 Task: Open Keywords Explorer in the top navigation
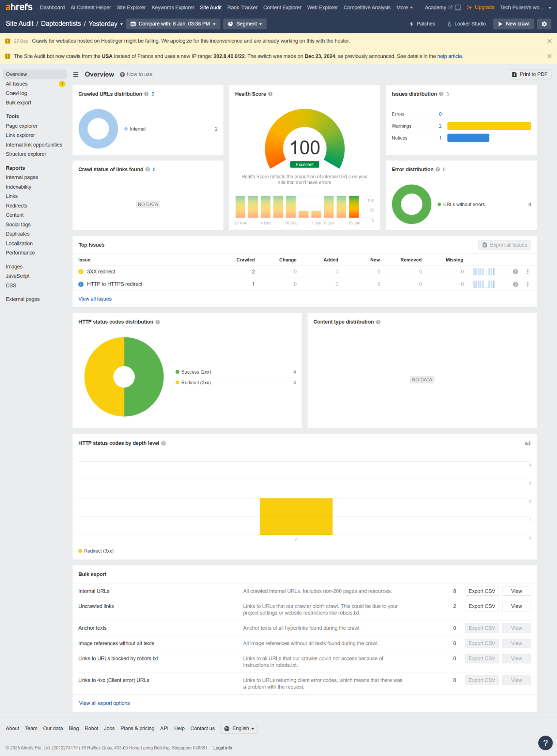click(173, 8)
